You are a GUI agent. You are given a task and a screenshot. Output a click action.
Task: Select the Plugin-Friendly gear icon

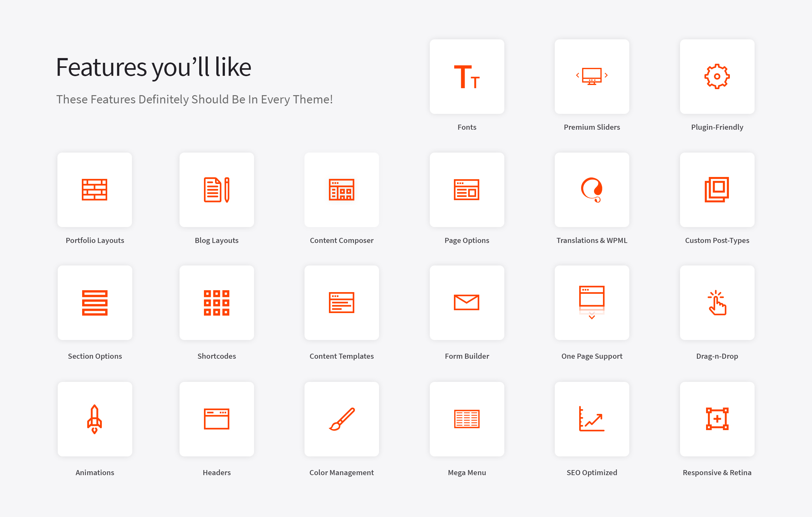click(x=717, y=76)
